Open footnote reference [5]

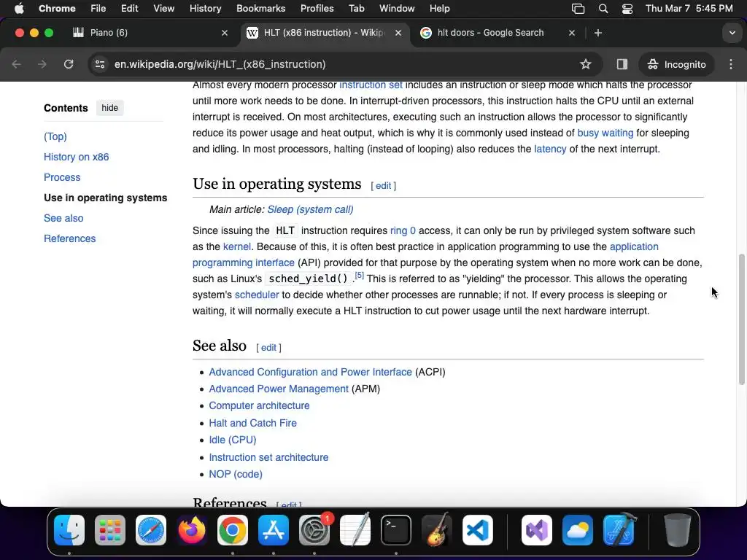coord(359,276)
